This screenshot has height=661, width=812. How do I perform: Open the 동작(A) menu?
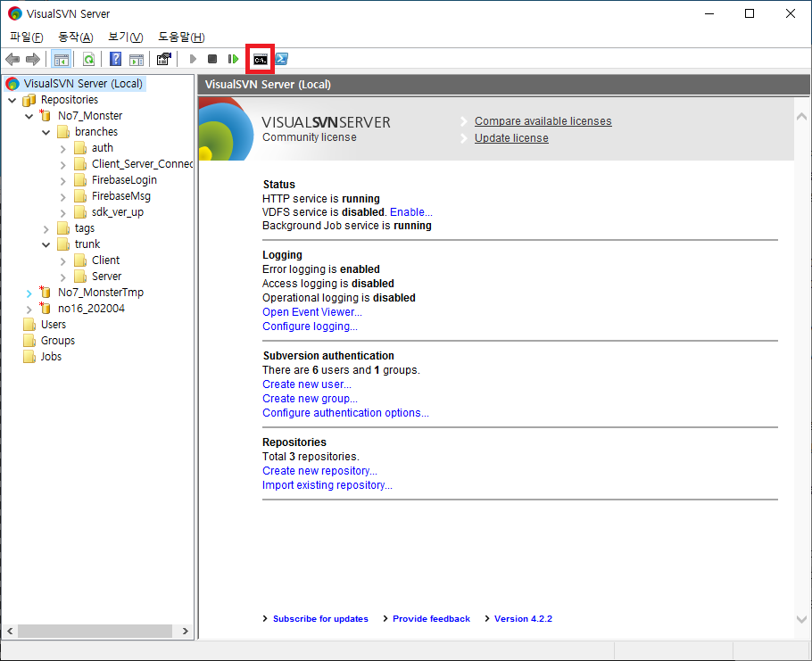[x=76, y=37]
